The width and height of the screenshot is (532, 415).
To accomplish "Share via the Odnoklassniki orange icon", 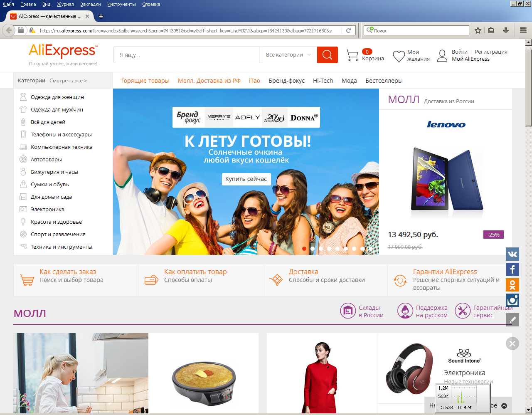I will (x=512, y=285).
